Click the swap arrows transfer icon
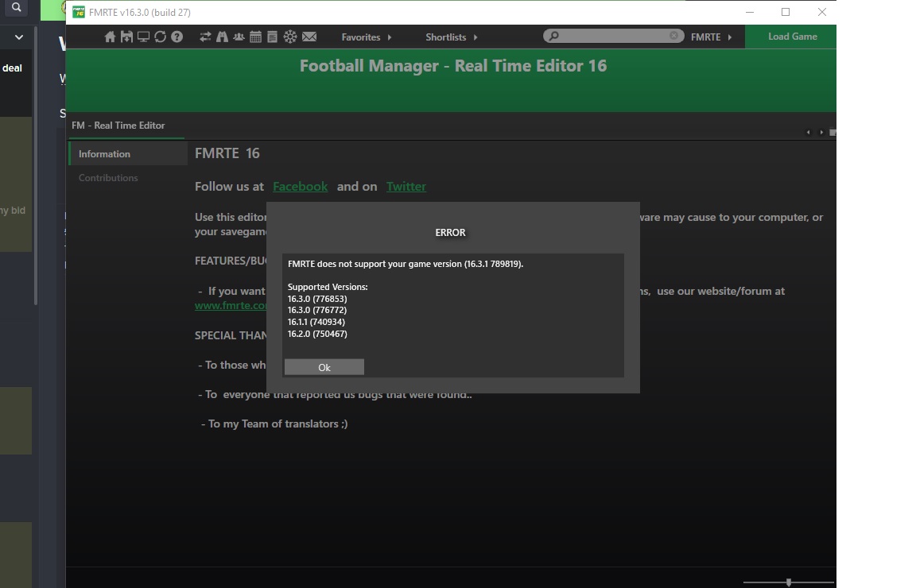The image size is (916, 588). (205, 37)
